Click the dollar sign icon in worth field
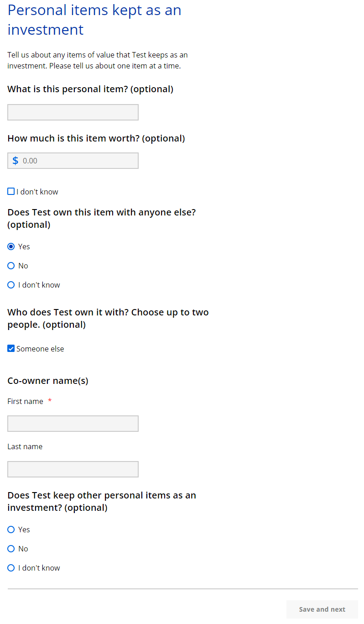The height and width of the screenshot is (624, 364). point(16,161)
